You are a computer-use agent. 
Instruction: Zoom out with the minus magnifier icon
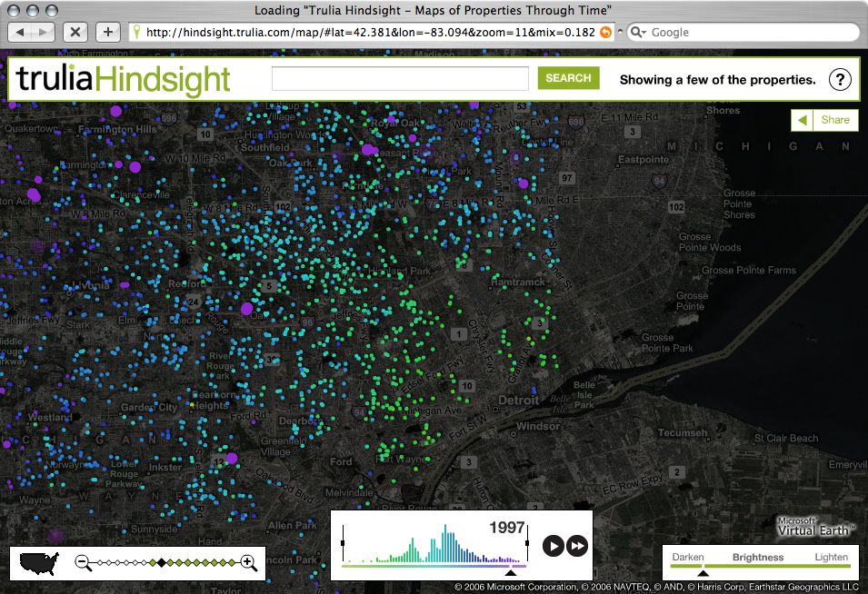coord(83,561)
